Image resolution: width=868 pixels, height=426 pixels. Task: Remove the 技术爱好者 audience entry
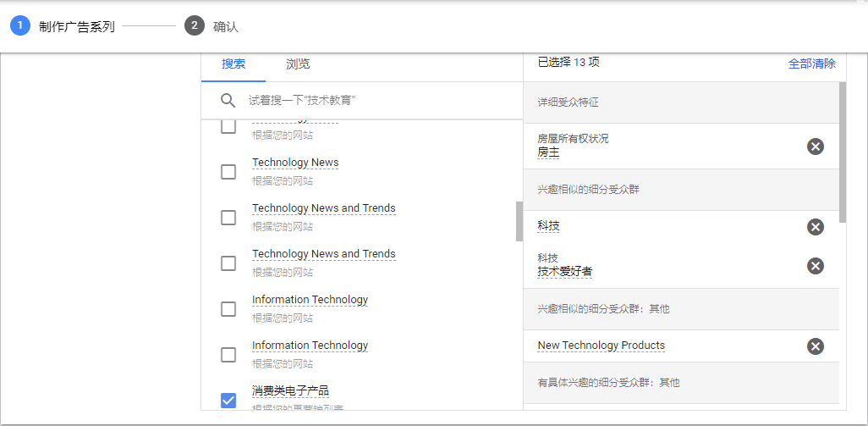[815, 266]
